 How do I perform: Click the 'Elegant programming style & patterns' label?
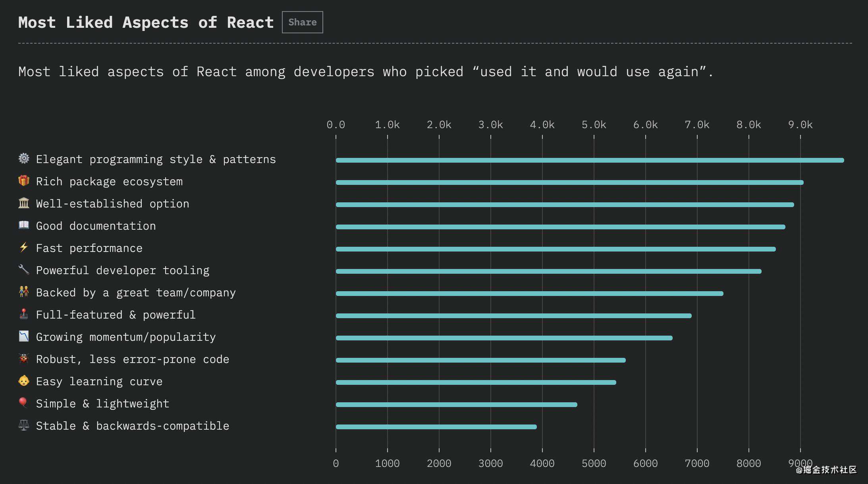click(156, 159)
